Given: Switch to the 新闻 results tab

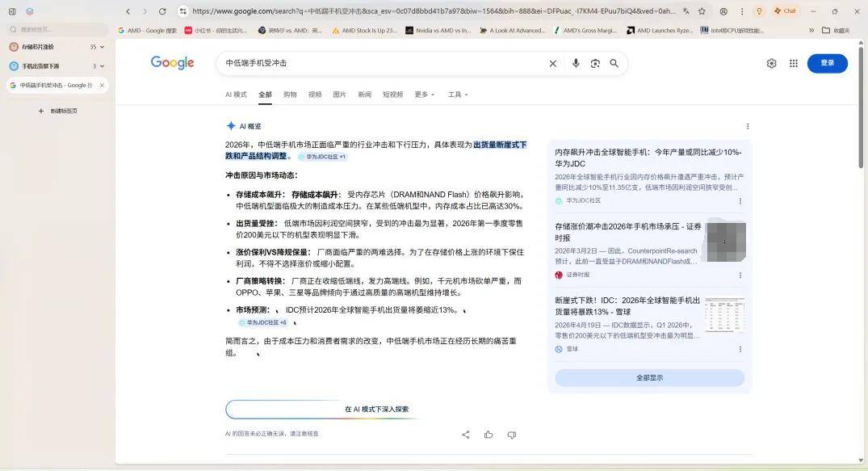Looking at the screenshot, I should [x=364, y=95].
